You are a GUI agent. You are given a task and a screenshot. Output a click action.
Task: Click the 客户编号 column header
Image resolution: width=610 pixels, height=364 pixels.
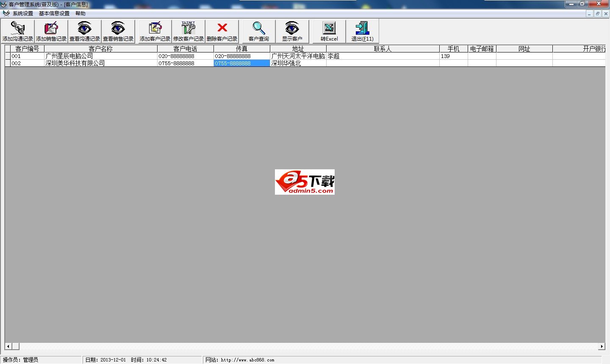coord(27,49)
